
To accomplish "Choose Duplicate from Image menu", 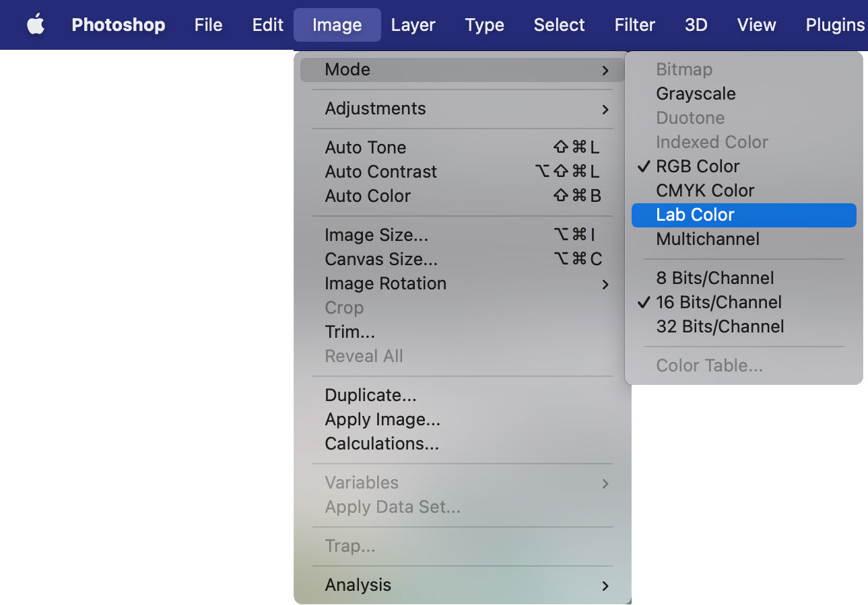I will tap(370, 395).
